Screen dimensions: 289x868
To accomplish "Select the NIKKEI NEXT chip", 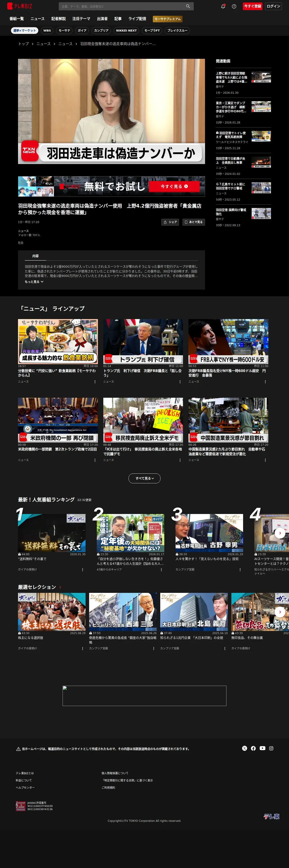I will tap(126, 30).
